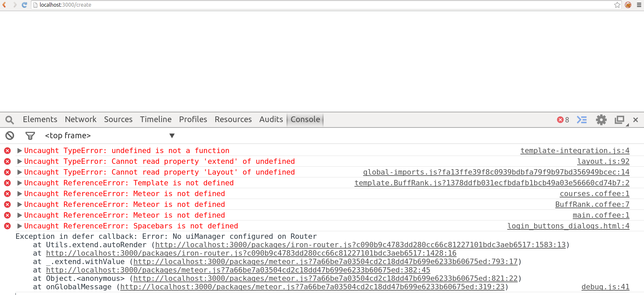This screenshot has width=644, height=295.
Task: Expand 'undefined is not a function' error
Action: [19, 151]
